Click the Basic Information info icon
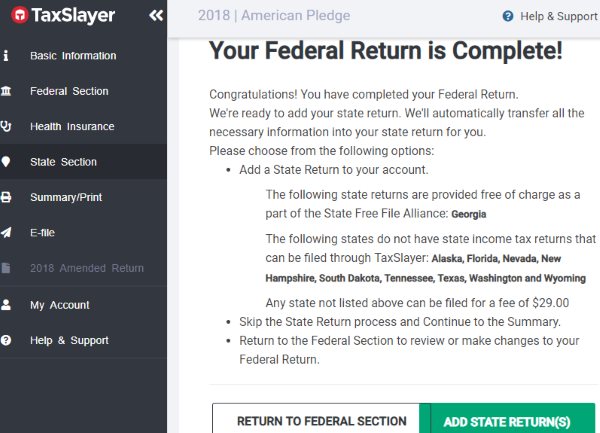The width and height of the screenshot is (600, 433). [x=7, y=56]
